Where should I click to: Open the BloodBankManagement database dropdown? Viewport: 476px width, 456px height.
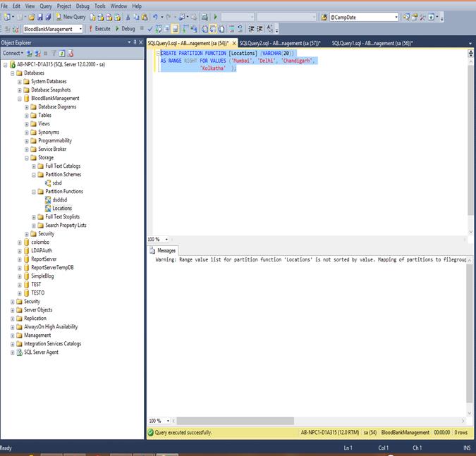click(80, 29)
